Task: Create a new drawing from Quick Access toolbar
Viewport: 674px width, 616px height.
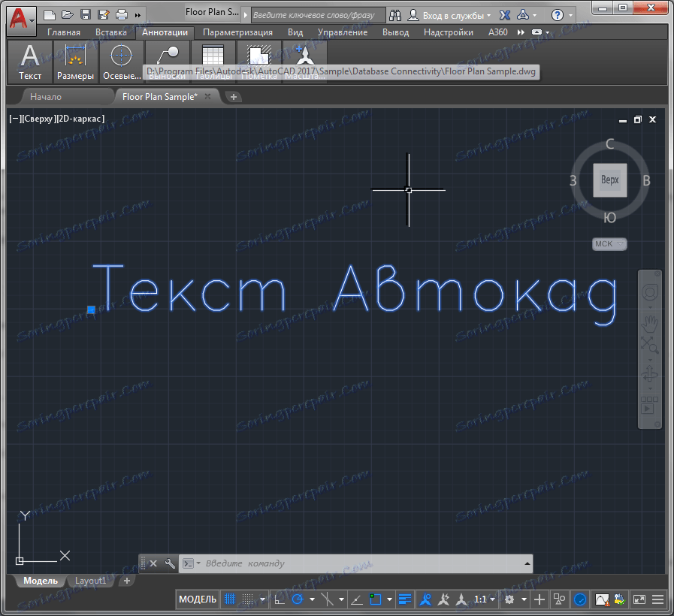Action: click(x=50, y=16)
